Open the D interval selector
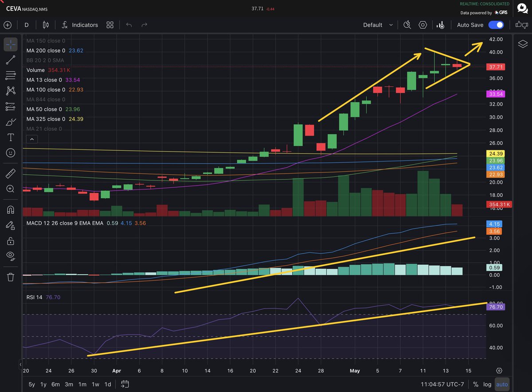Screen dimensions: 532x392 (27, 25)
